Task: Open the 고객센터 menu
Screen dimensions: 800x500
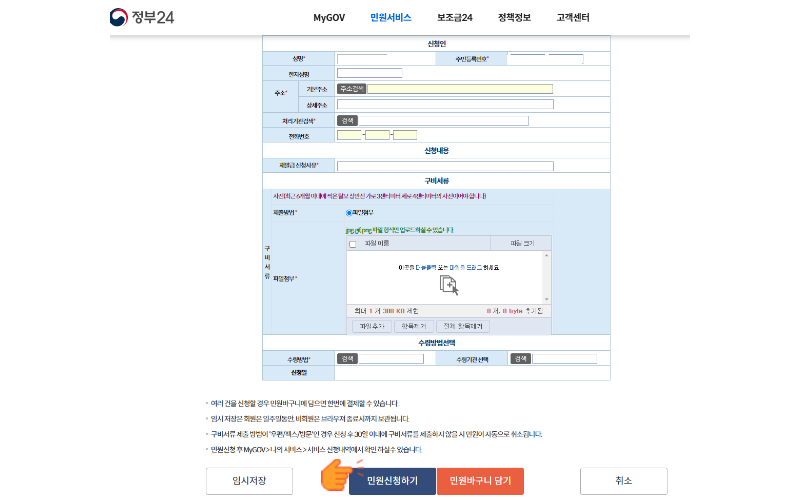Action: pyautogui.click(x=573, y=18)
